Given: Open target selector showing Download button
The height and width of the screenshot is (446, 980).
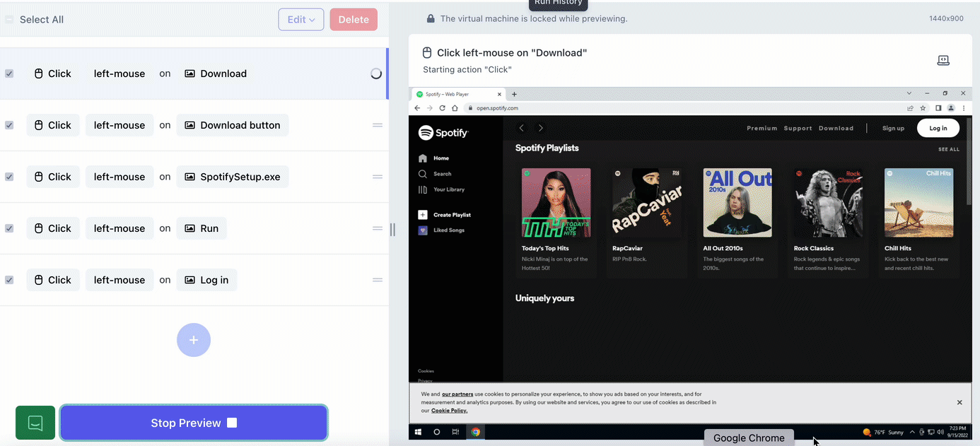Looking at the screenshot, I should pyautogui.click(x=233, y=125).
